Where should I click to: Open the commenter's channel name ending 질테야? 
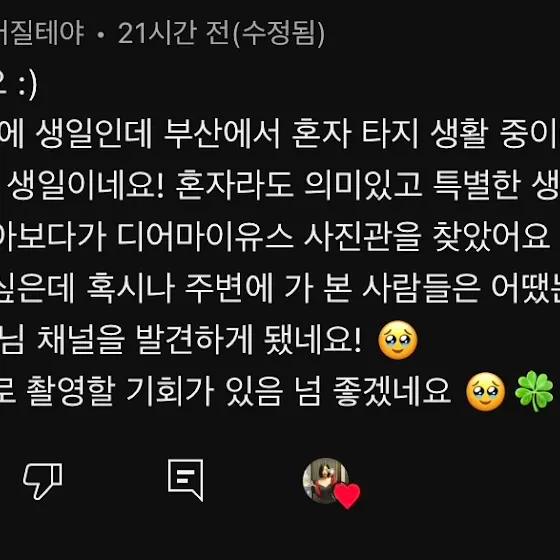click(42, 33)
